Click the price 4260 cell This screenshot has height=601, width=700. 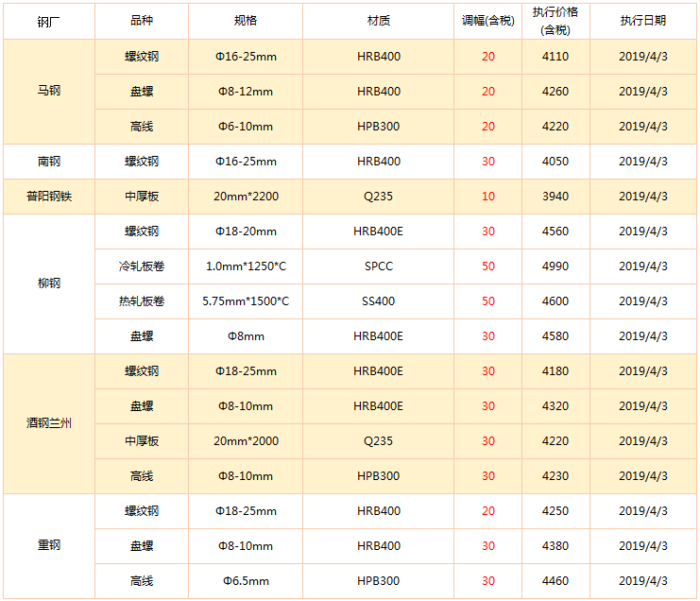coord(555,92)
